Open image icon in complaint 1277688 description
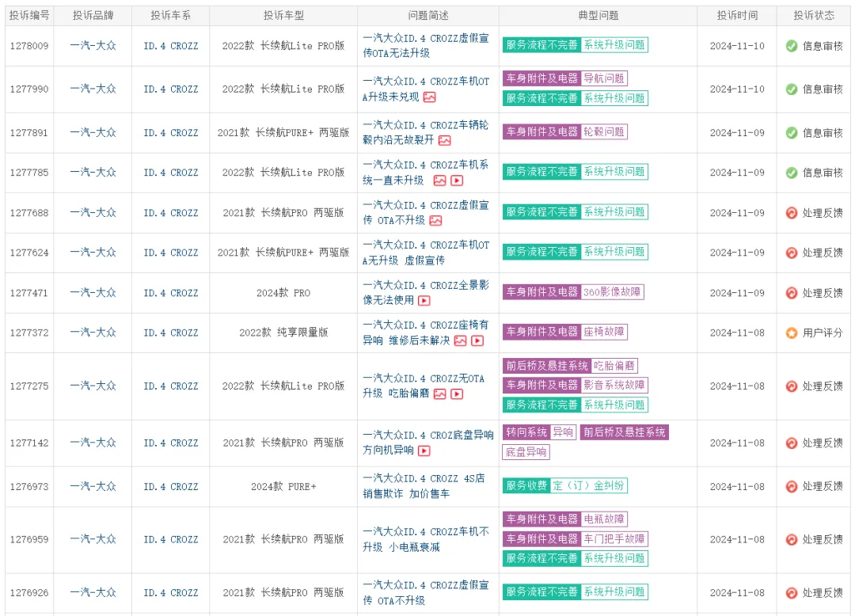Image resolution: width=855 pixels, height=616 pixels. 435,221
